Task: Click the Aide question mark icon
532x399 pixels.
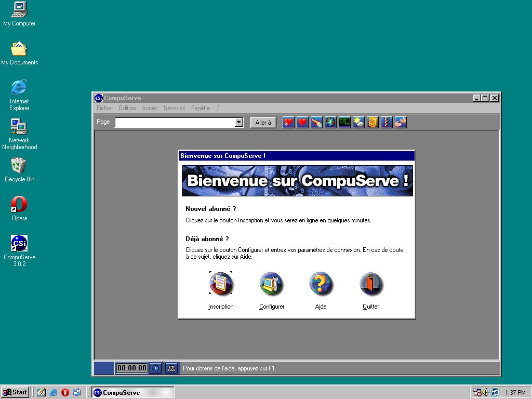Action: click(x=321, y=283)
